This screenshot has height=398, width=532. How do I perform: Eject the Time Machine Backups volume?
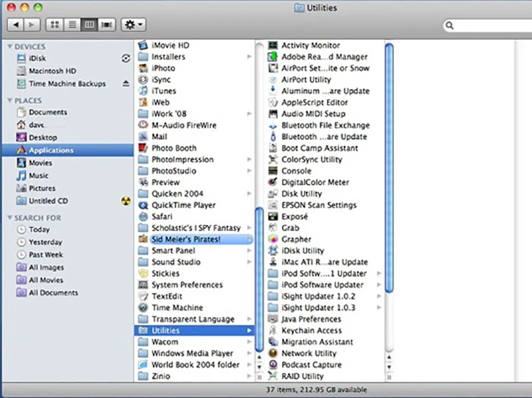pos(126,83)
